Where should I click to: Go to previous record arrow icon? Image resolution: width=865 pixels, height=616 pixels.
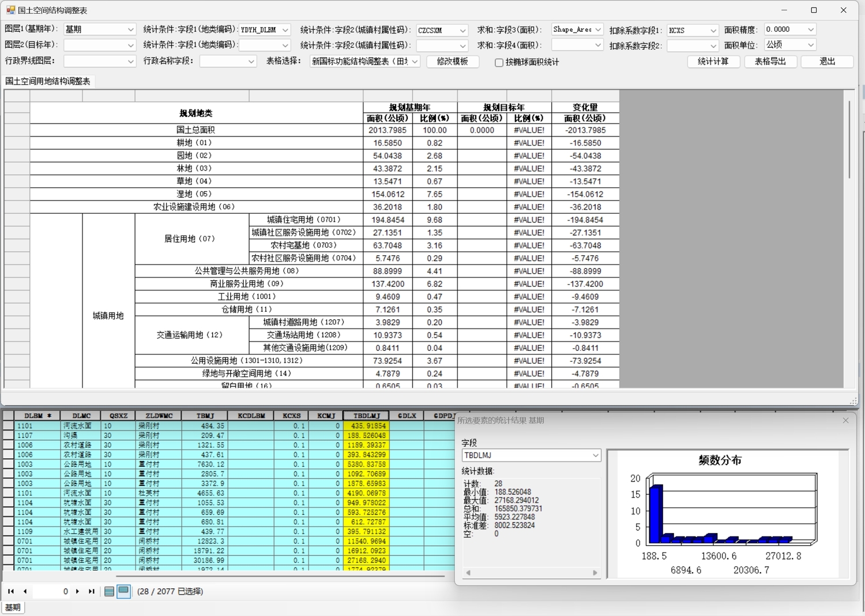coord(25,591)
